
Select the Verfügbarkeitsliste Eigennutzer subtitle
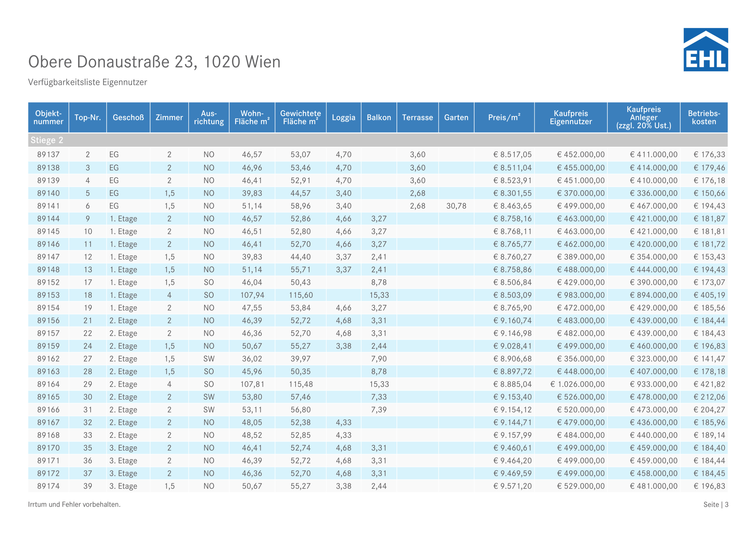click(87, 82)
